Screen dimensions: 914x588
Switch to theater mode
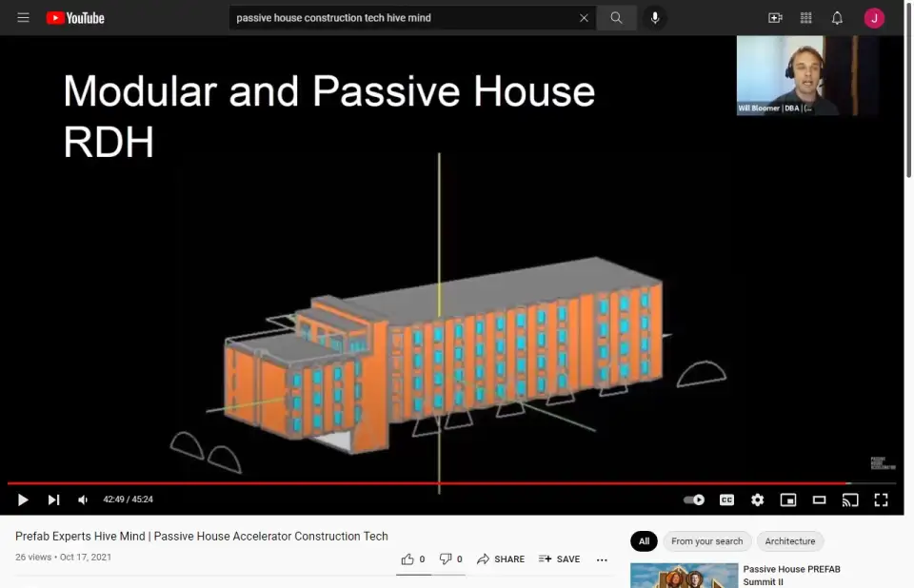pyautogui.click(x=819, y=500)
